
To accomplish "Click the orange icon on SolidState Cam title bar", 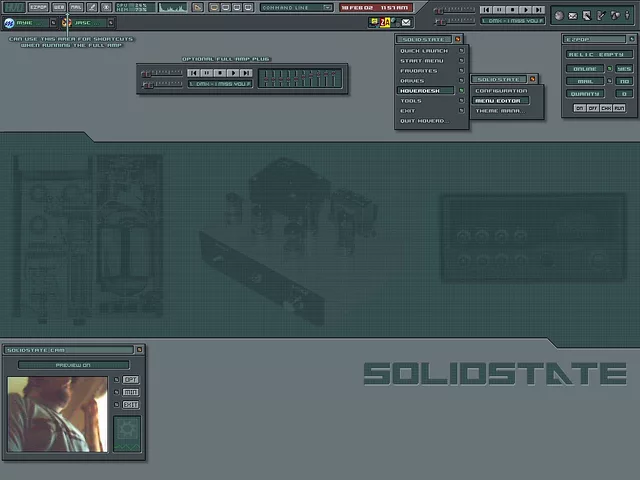I will point(139,350).
